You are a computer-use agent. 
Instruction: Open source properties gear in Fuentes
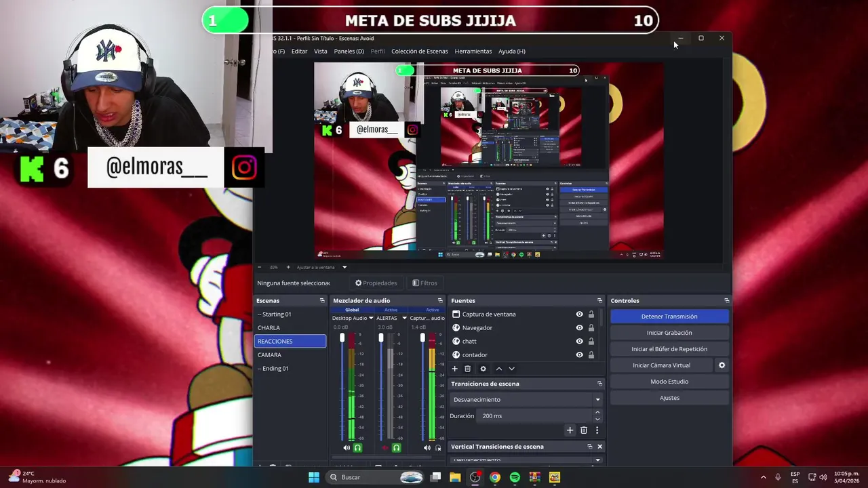point(483,369)
